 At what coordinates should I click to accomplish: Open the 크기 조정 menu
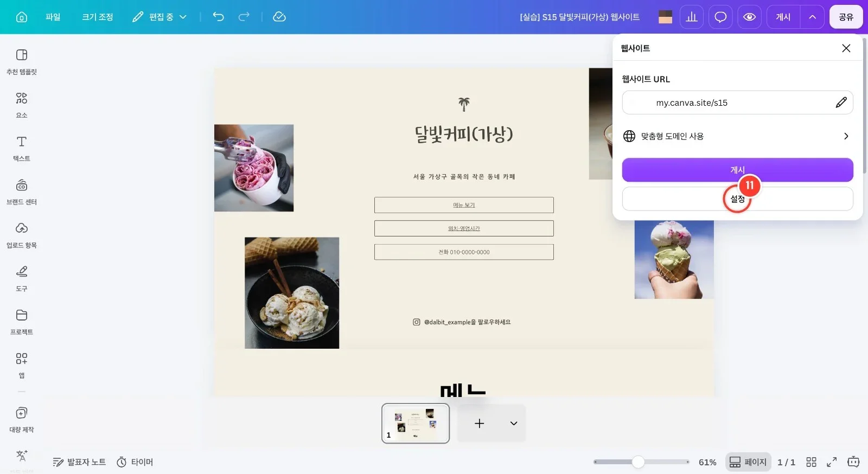click(98, 17)
